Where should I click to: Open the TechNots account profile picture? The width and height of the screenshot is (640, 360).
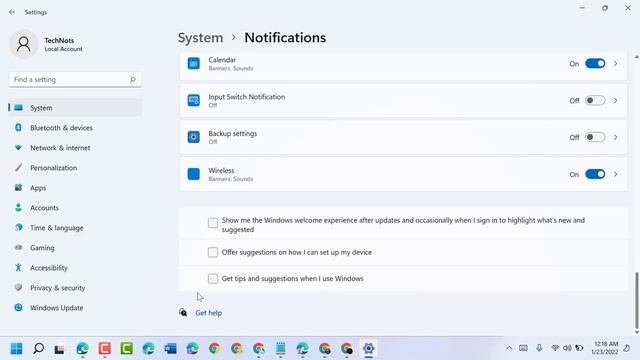click(x=24, y=44)
